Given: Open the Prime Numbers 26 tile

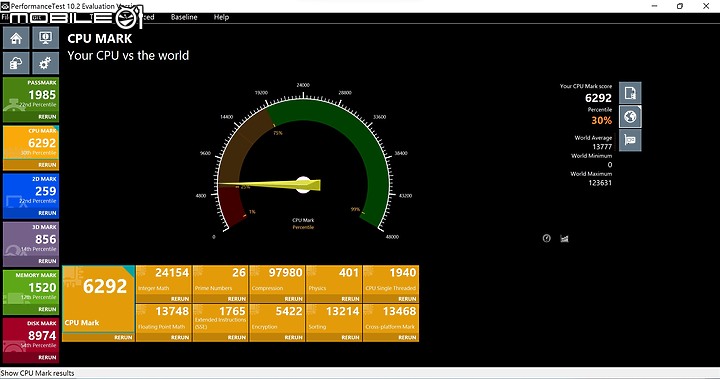Looking at the screenshot, I should point(220,280).
